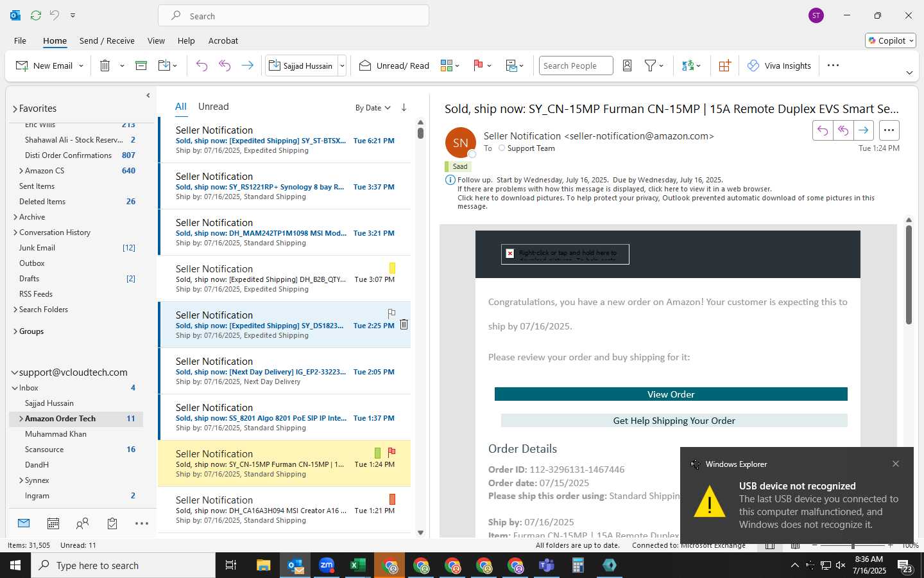Open the Help tab
Viewport: 924px width, 578px height.
pos(186,40)
